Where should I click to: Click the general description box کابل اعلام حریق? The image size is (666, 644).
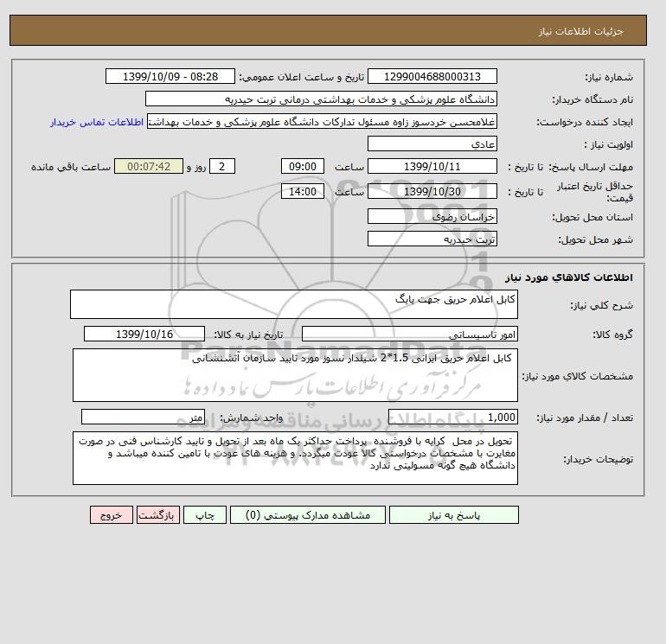[294, 304]
